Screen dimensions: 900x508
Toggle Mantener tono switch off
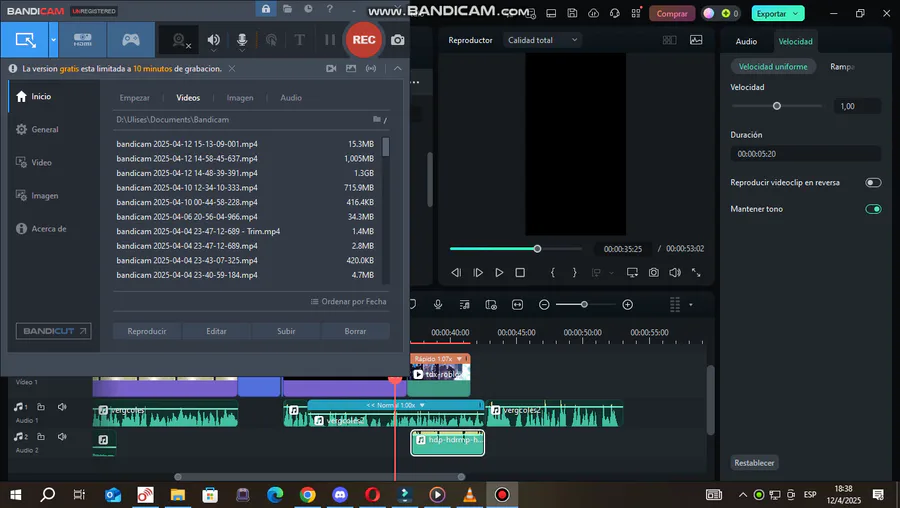pos(873,209)
